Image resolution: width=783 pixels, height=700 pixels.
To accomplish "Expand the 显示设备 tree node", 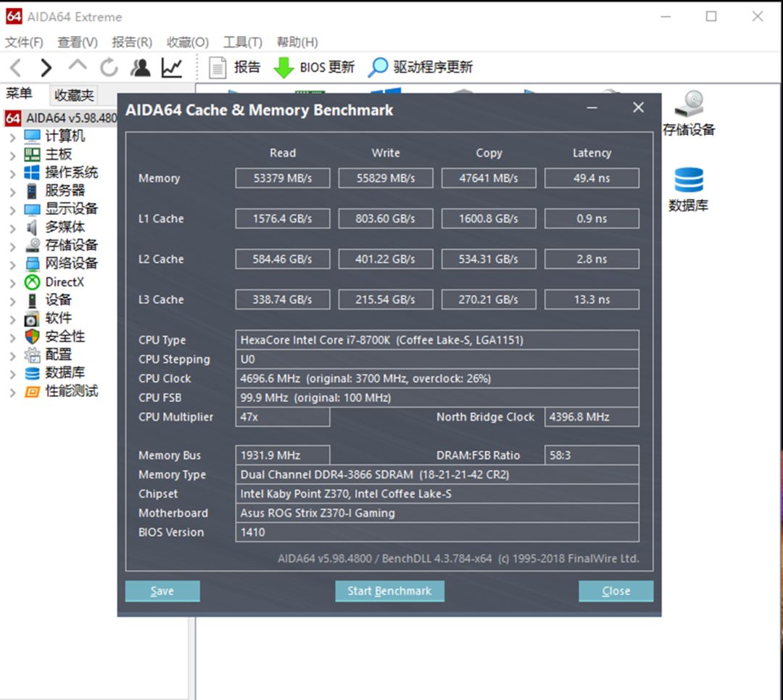I will tap(12, 210).
